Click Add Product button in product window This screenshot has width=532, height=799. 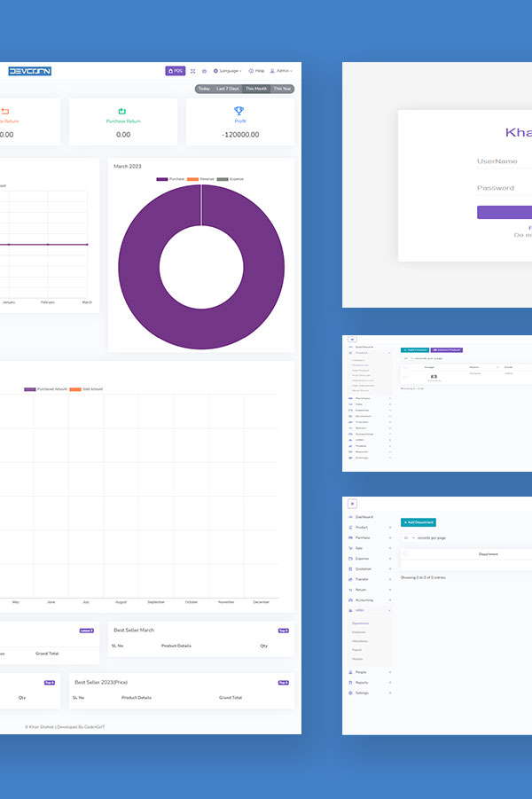tap(415, 350)
